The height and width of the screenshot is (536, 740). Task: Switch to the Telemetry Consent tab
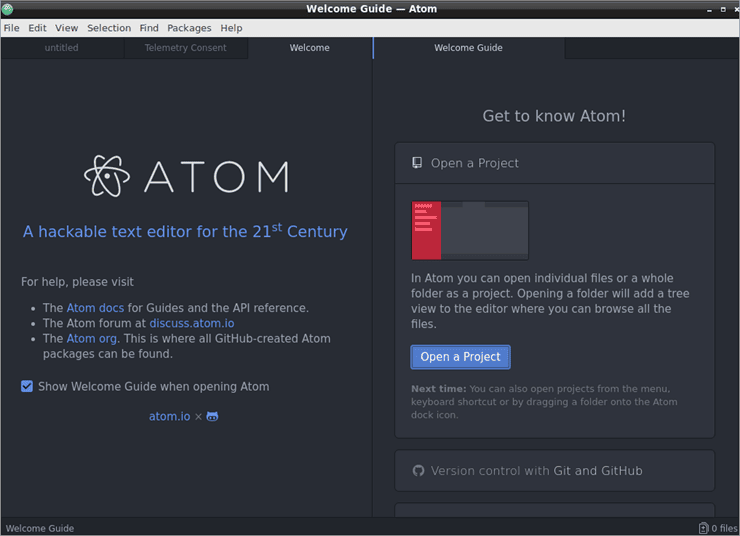(x=185, y=48)
